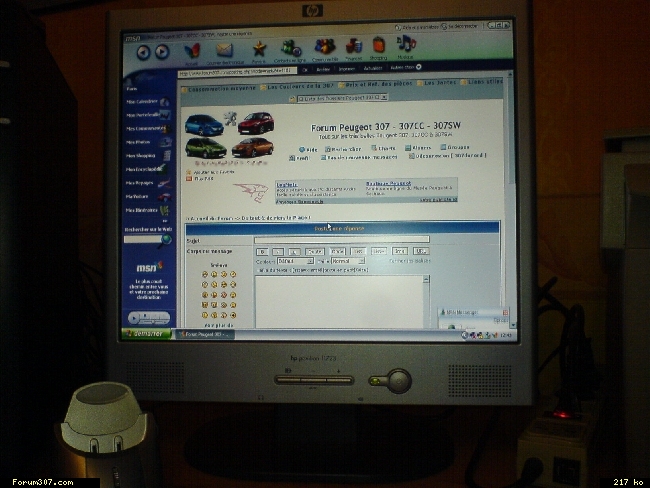Click the blue Peugeot 307 car thumbnail
Viewport: 650px width, 488px height.
tap(204, 124)
